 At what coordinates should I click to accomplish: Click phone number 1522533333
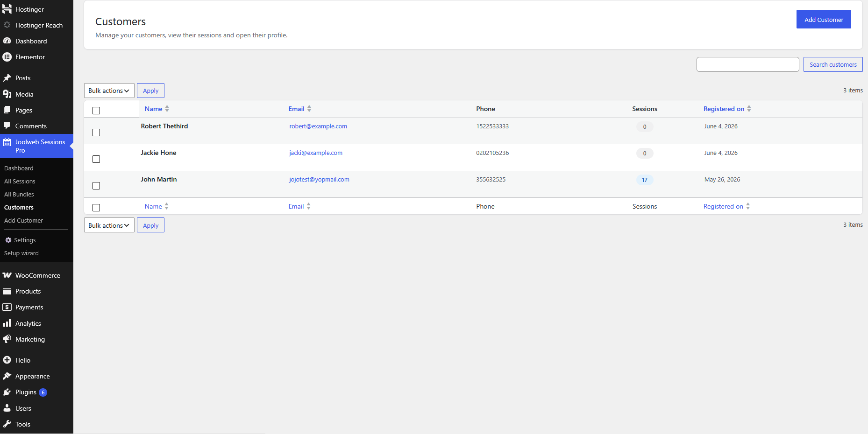pyautogui.click(x=492, y=126)
